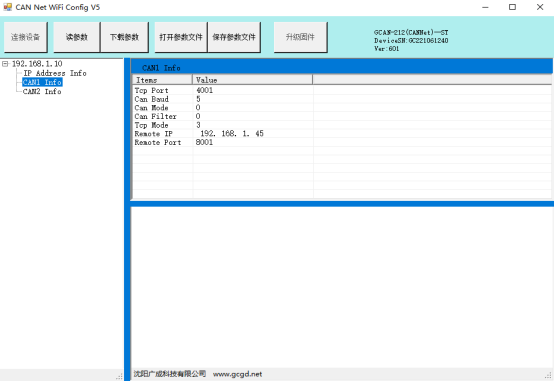Click the CAN Net WiFi Config app icon
The height and width of the screenshot is (382, 554).
point(7,7)
